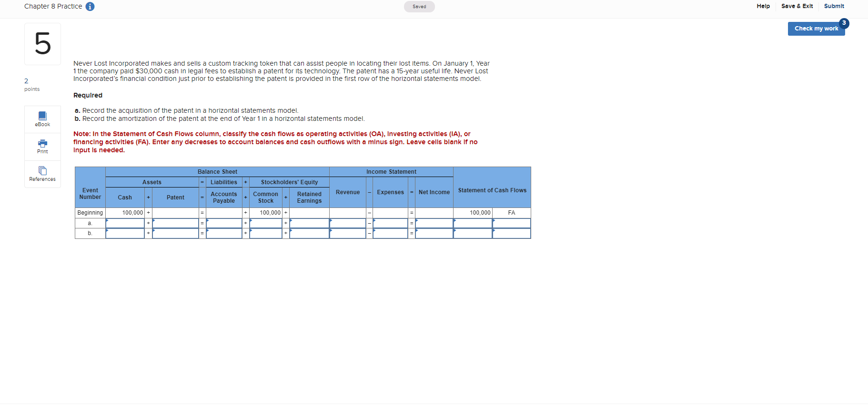Screen dimensions: 868x405
Task: Click the Revenue cell in row b
Action: 348,233
